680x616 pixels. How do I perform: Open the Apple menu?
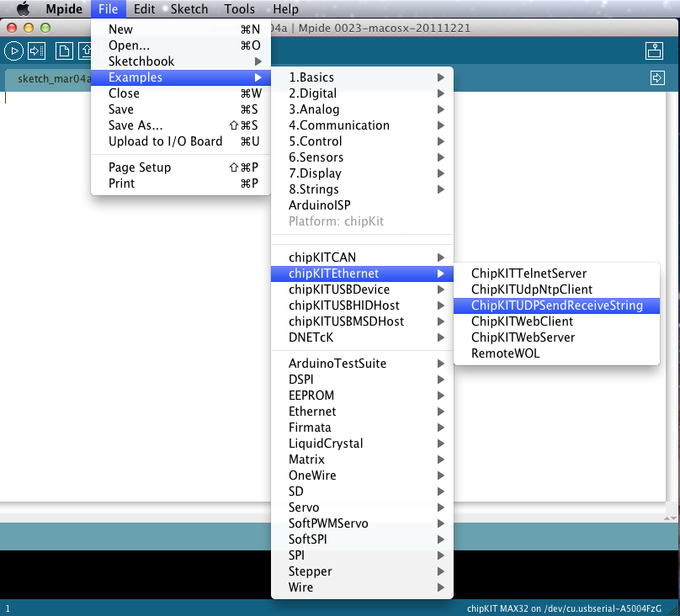23,8
